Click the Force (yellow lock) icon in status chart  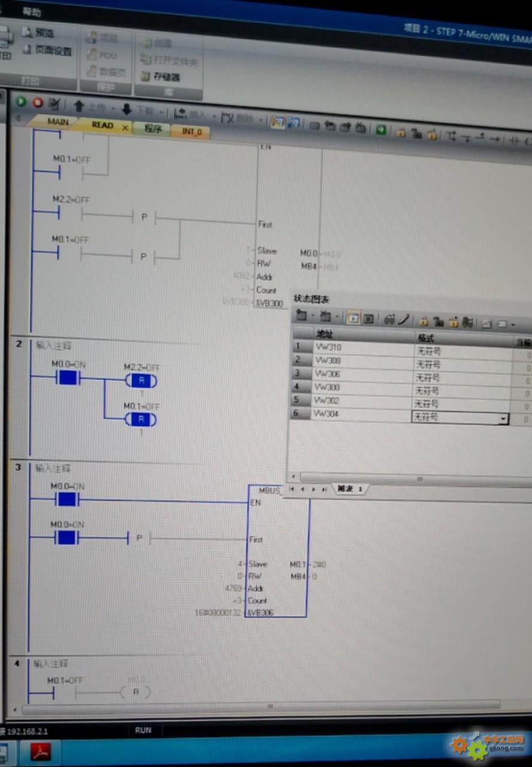point(424,321)
